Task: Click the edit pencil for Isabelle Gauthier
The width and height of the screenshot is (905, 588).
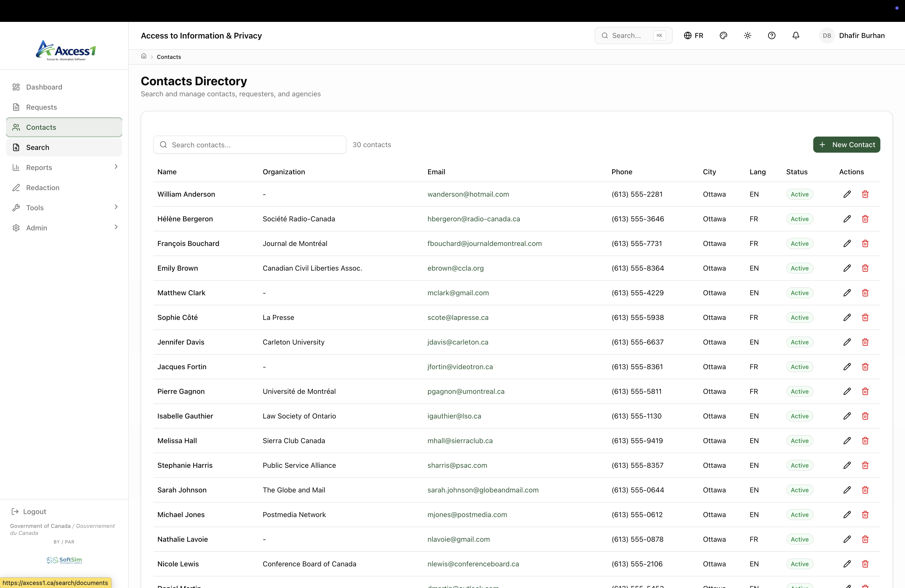Action: pyautogui.click(x=847, y=416)
